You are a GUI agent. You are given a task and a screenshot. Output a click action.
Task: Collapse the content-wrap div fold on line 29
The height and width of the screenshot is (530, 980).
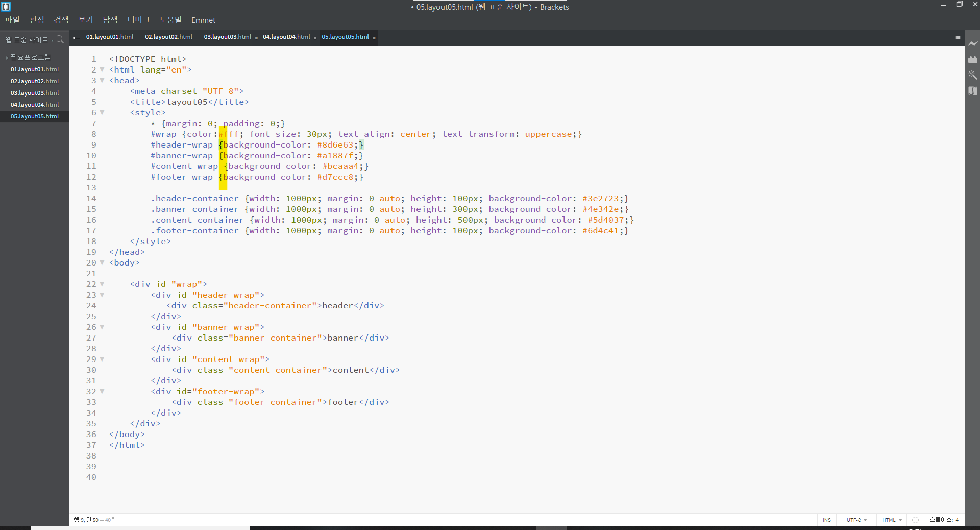pyautogui.click(x=102, y=359)
